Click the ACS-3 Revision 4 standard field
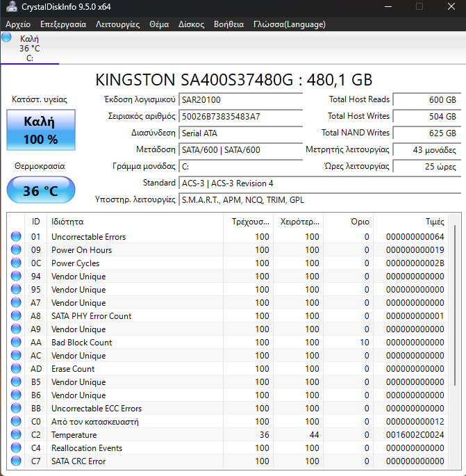The width and height of the screenshot is (466, 476). coord(320,183)
